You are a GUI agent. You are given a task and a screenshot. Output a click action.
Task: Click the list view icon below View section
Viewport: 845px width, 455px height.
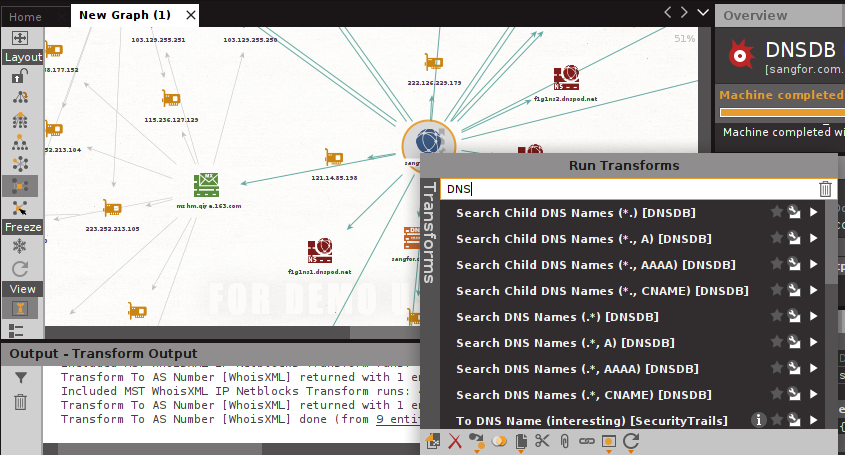pyautogui.click(x=17, y=330)
